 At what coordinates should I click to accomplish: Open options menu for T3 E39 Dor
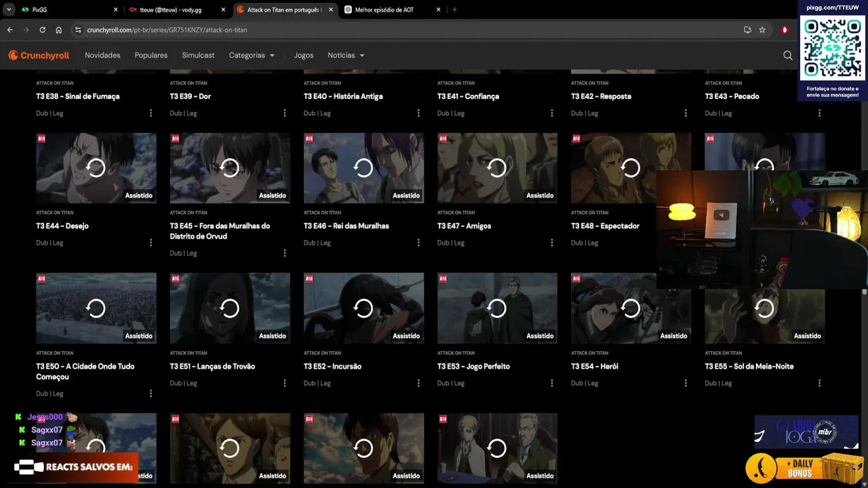[284, 113]
